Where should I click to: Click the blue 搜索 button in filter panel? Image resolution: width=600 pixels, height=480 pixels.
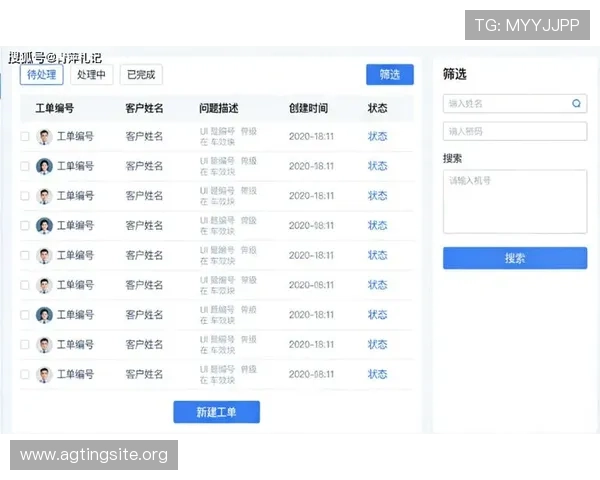(x=515, y=258)
